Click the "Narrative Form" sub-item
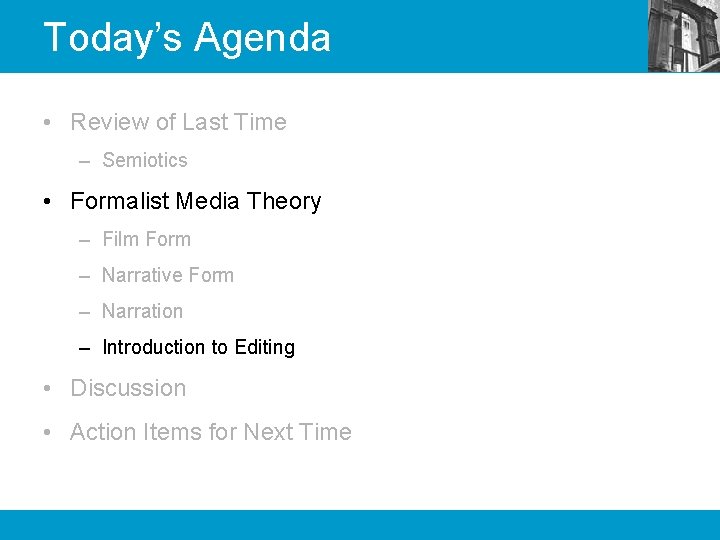 168,276
